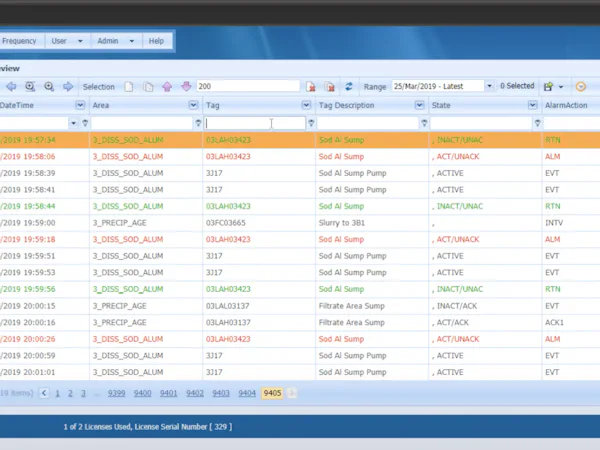This screenshot has width=600, height=450.
Task: Click Slurry to 3B1 description cell
Action: click(342, 223)
